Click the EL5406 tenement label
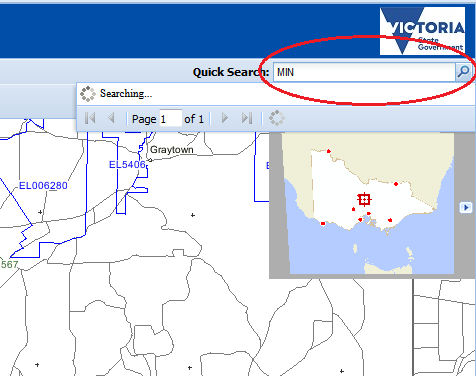The width and height of the screenshot is (476, 376). [x=127, y=165]
